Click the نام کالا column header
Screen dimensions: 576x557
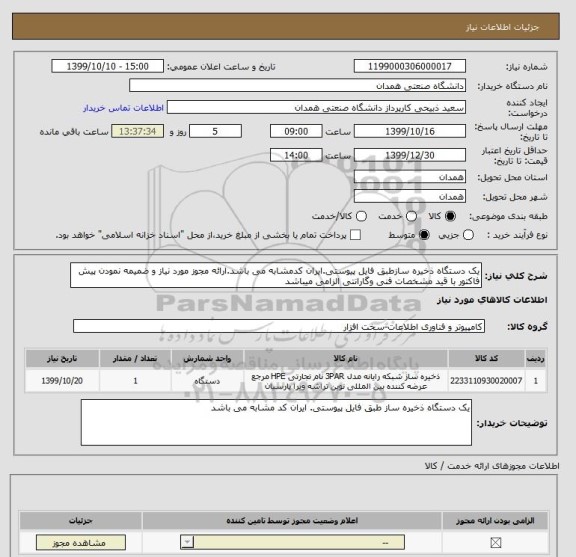pos(346,358)
